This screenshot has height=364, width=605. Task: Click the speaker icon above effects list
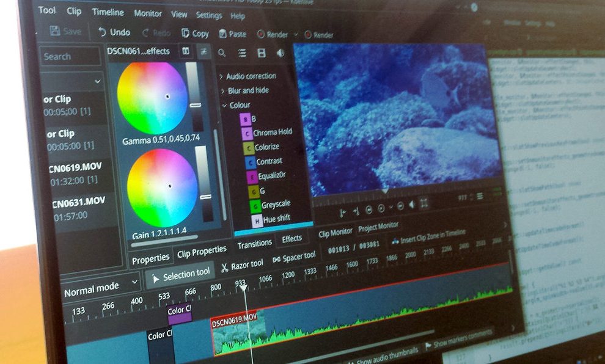click(x=280, y=54)
